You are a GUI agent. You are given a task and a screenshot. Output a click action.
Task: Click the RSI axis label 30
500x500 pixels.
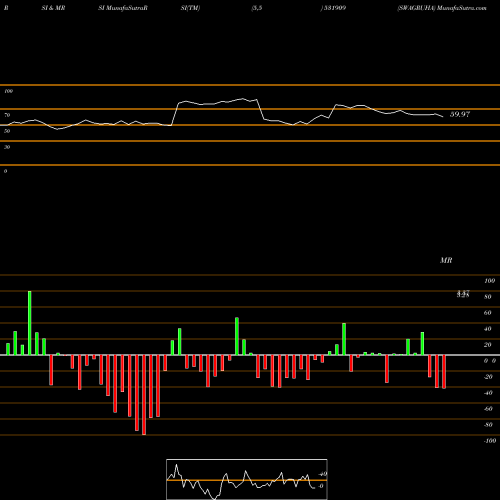tap(7, 147)
